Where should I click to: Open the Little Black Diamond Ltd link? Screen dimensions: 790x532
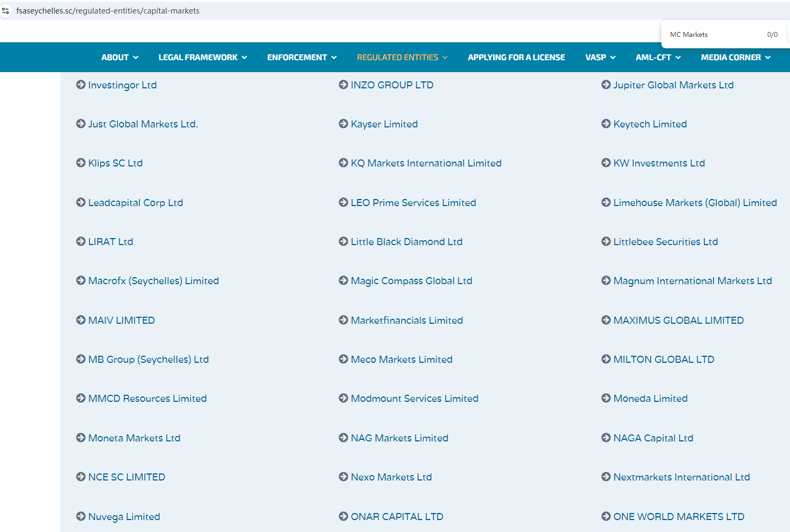coord(406,242)
